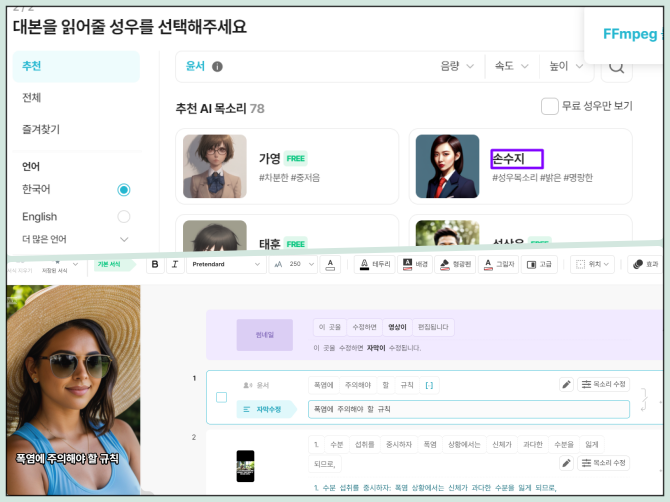Open the 위치 position dropdown

click(x=592, y=264)
